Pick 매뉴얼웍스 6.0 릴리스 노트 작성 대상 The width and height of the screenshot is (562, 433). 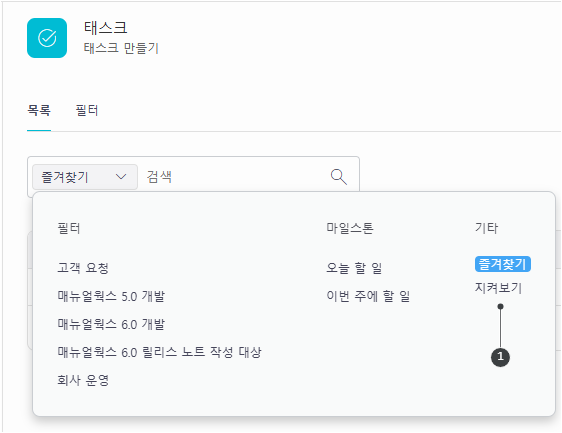(159, 352)
